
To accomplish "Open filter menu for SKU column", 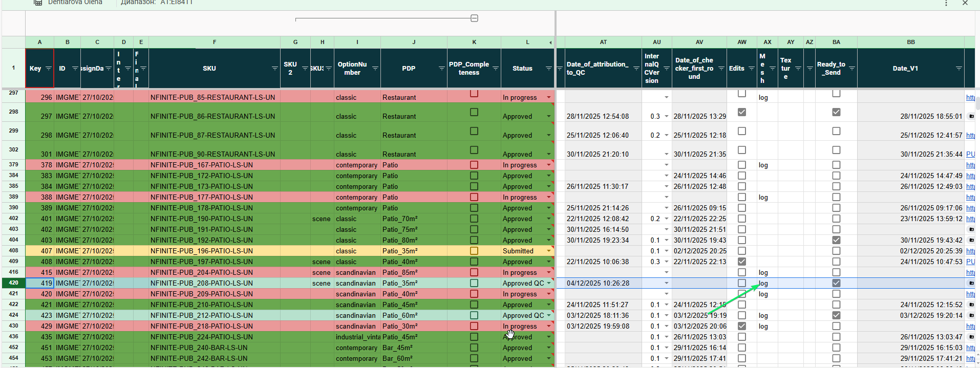I will [274, 69].
